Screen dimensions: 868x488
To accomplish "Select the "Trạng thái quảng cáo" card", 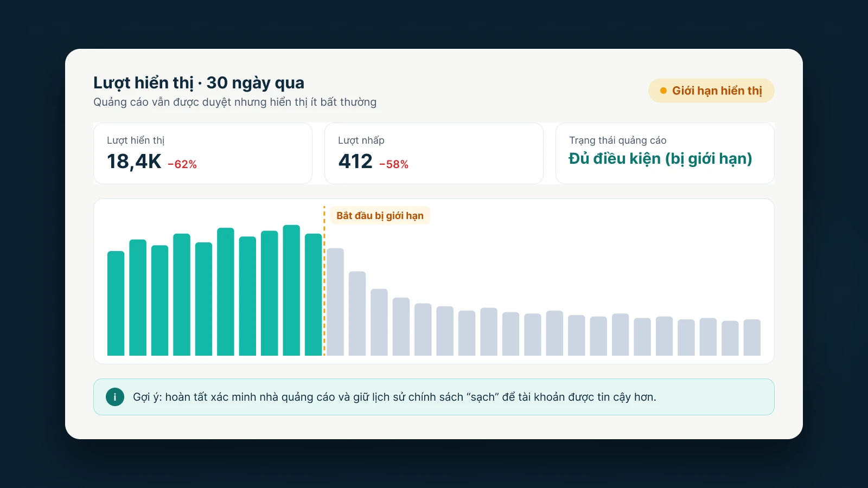I will tap(665, 153).
